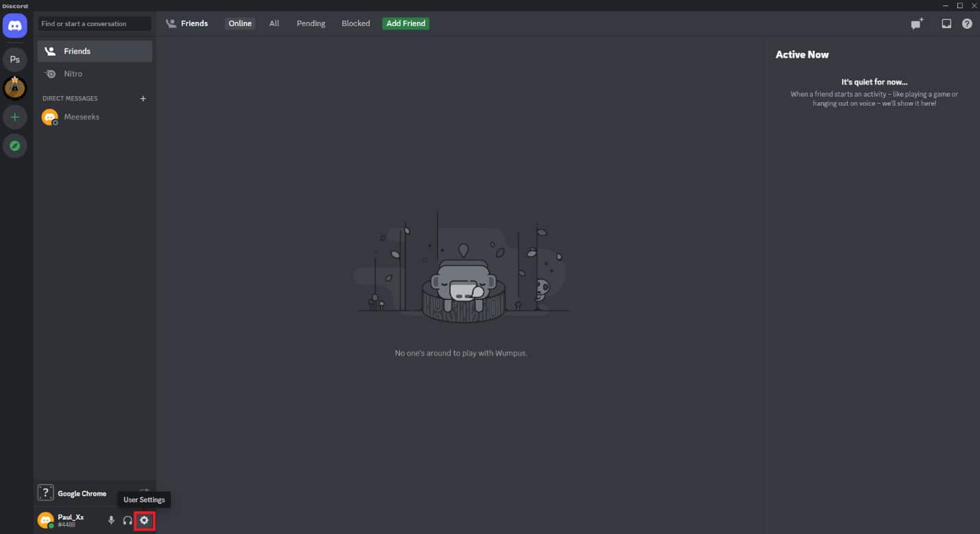Open Explore Discoverable Servers compass icon
The width and height of the screenshot is (980, 534).
pyautogui.click(x=15, y=146)
